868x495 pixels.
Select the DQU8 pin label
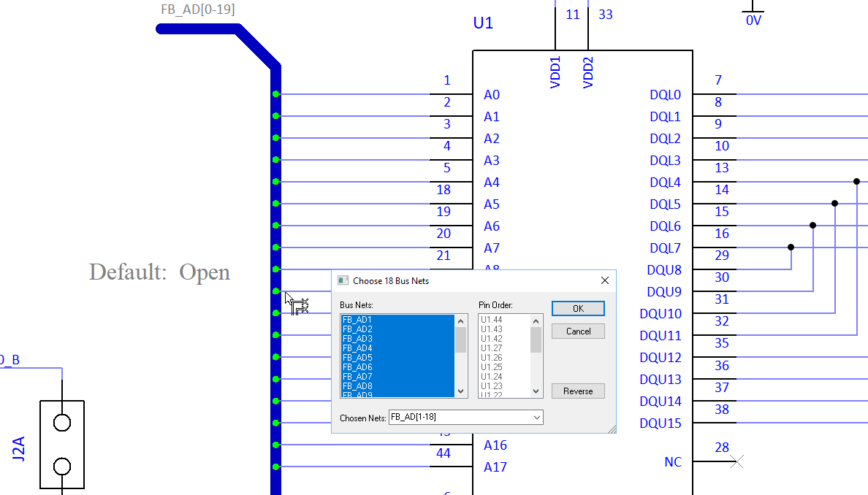(x=663, y=270)
